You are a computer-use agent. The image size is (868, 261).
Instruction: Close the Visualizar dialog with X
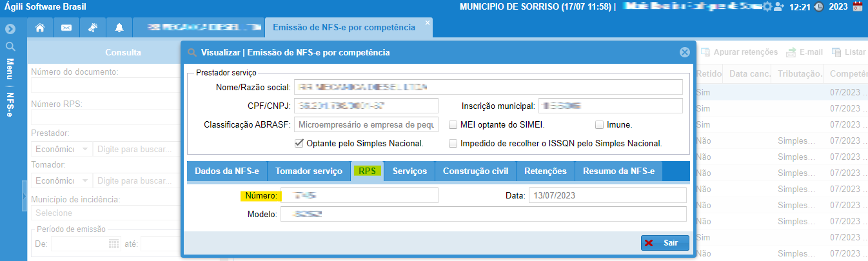[x=685, y=52]
